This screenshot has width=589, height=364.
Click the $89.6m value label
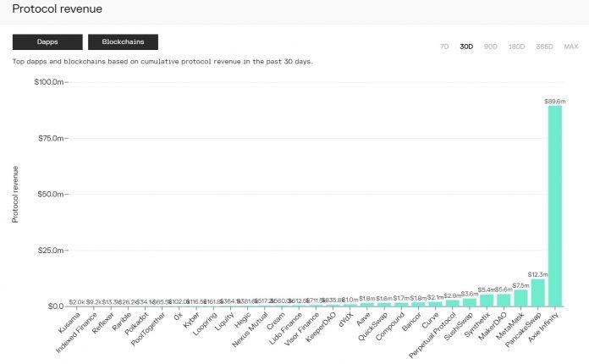[x=555, y=101]
